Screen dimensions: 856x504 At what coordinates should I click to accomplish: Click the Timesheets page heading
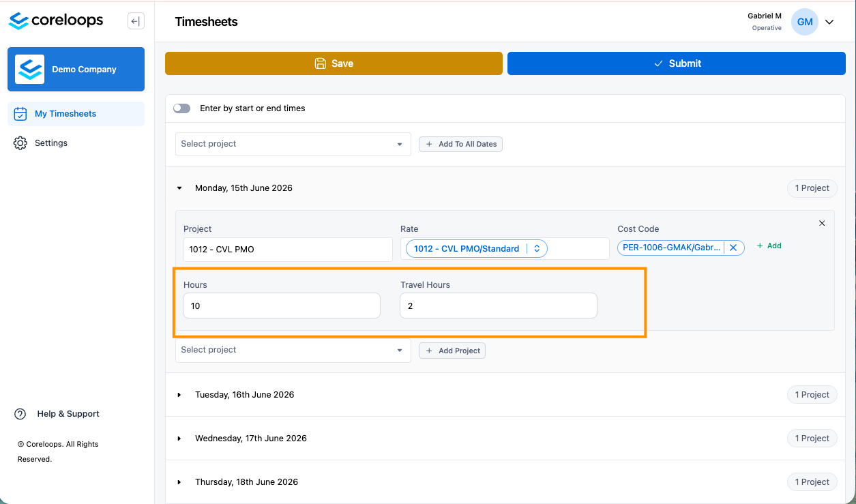tap(207, 22)
